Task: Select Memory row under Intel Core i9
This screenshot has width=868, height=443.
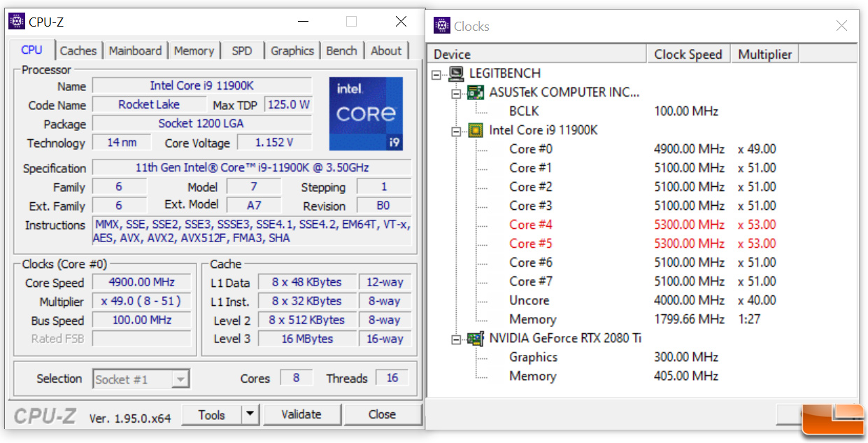Action: pos(533,318)
